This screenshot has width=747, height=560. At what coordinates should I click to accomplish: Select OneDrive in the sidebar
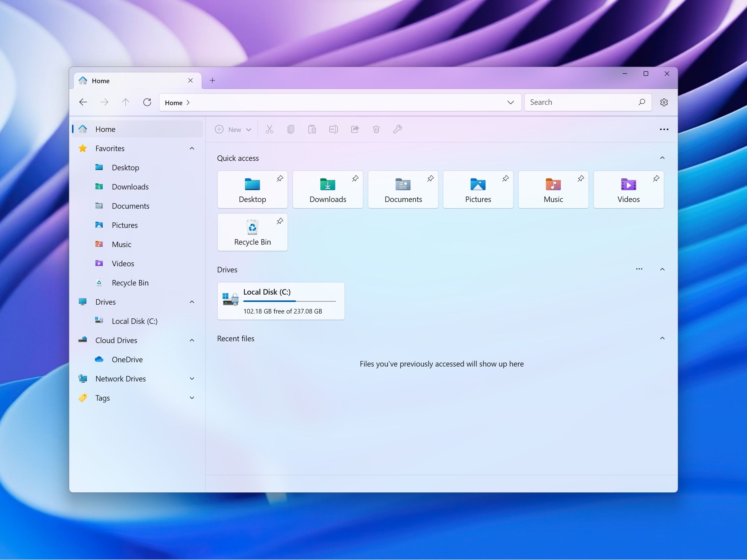pyautogui.click(x=127, y=360)
